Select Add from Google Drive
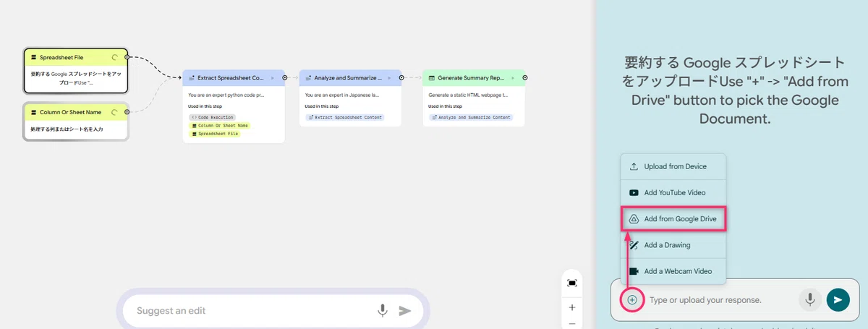Viewport: 868px width, 329px height. pos(673,218)
